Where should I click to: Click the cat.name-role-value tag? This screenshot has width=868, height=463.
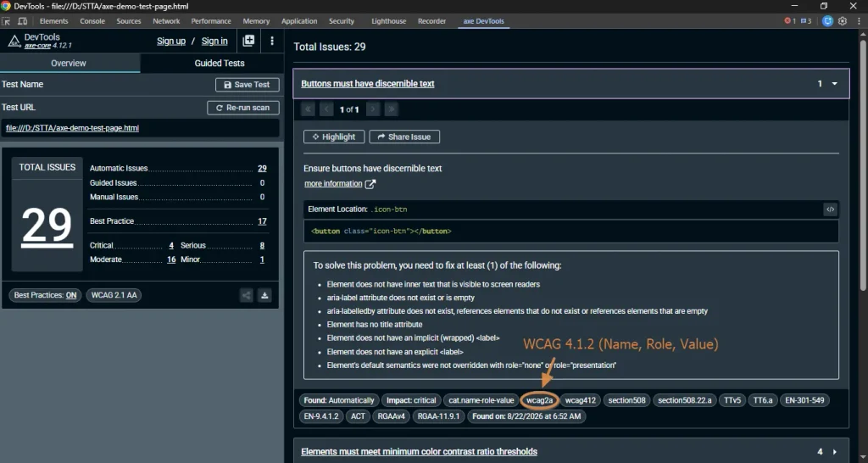(x=481, y=400)
